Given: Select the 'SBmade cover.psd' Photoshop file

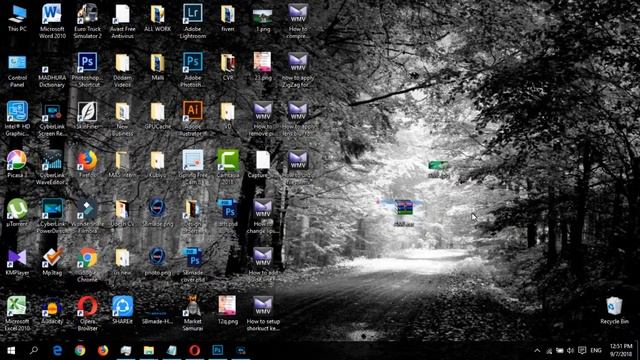Looking at the screenshot, I should 193,264.
